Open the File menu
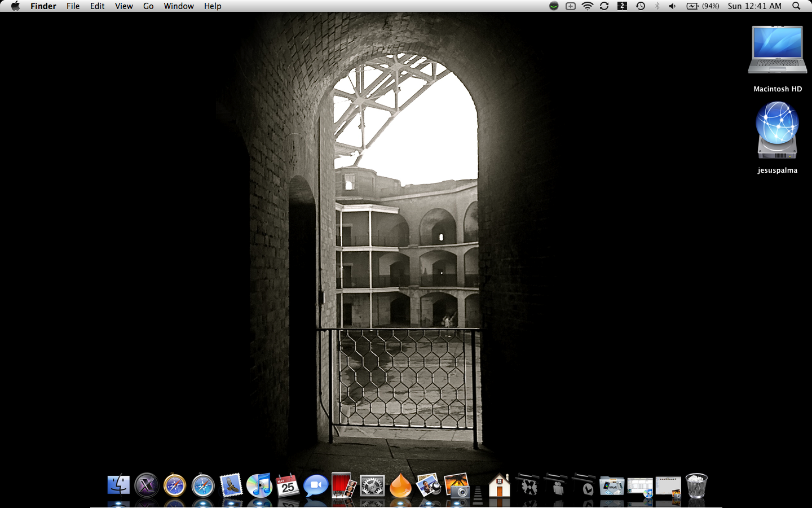 click(73, 6)
